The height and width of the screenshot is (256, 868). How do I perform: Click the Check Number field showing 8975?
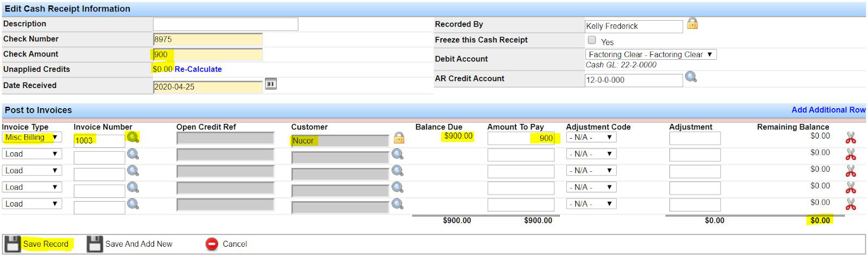[x=208, y=39]
